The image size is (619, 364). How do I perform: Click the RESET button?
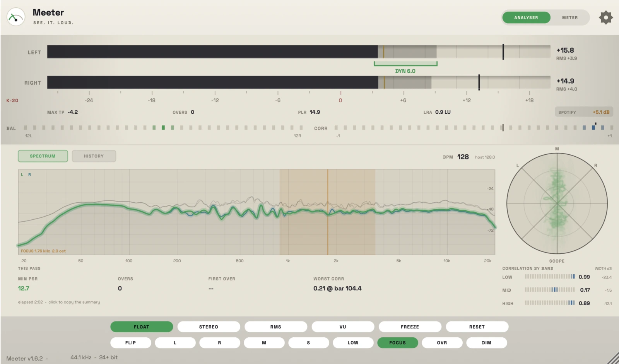[477, 327]
